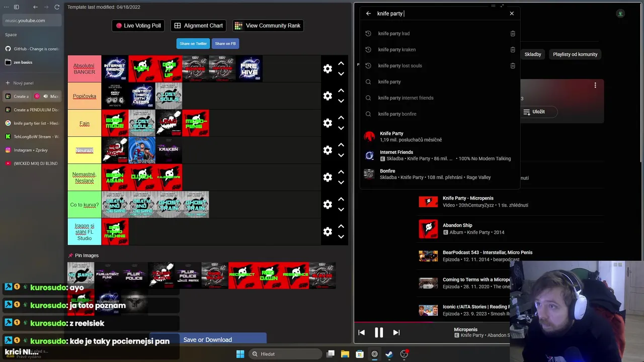
Task: Delete 'knife party lrad' search history entry
Action: point(513,34)
